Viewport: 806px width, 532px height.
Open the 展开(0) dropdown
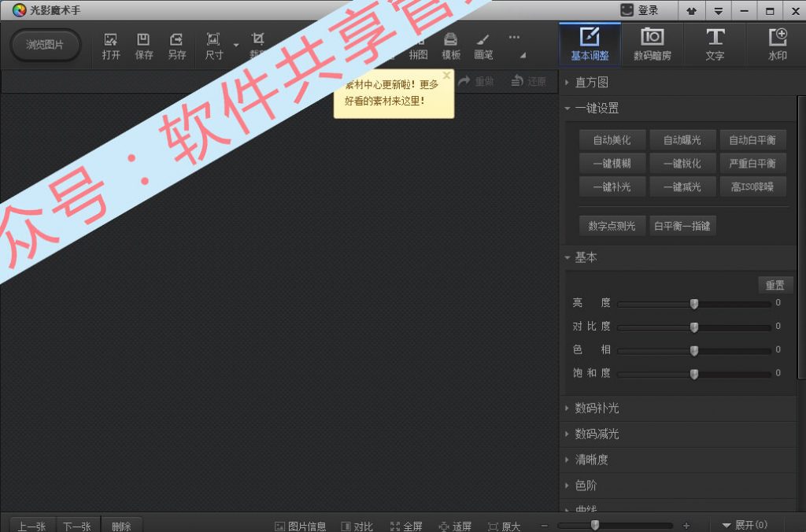(745, 525)
